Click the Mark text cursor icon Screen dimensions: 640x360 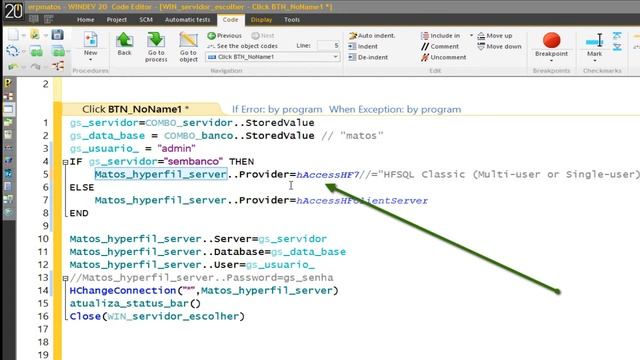tap(594, 40)
